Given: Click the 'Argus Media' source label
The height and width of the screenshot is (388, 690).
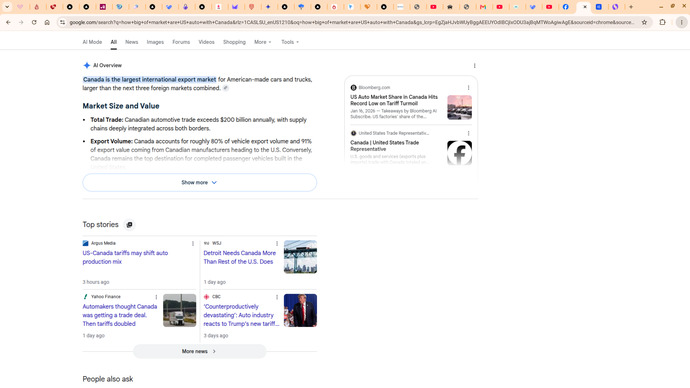Looking at the screenshot, I should (103, 243).
